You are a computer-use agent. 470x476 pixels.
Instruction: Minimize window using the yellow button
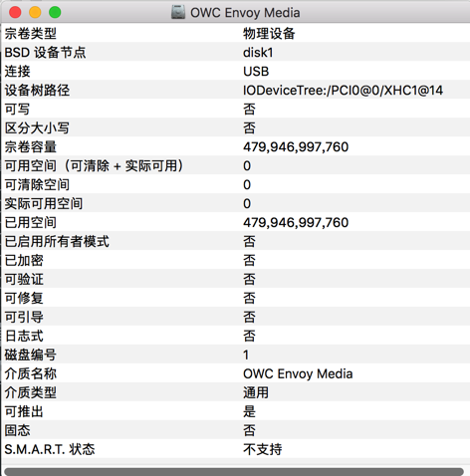pos(35,13)
